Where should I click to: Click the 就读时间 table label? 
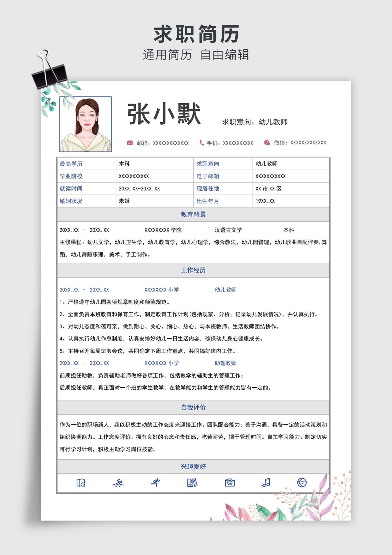(71, 188)
